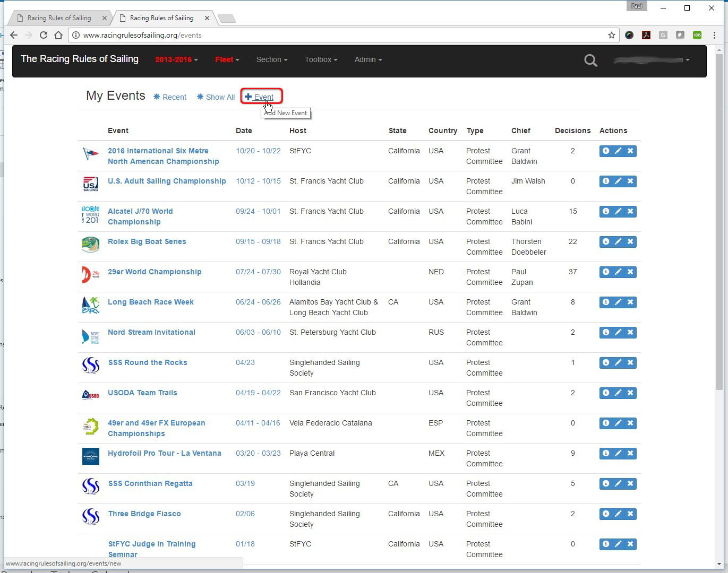This screenshot has width=728, height=573.
Task: Click decisions count 37
Action: (x=572, y=272)
